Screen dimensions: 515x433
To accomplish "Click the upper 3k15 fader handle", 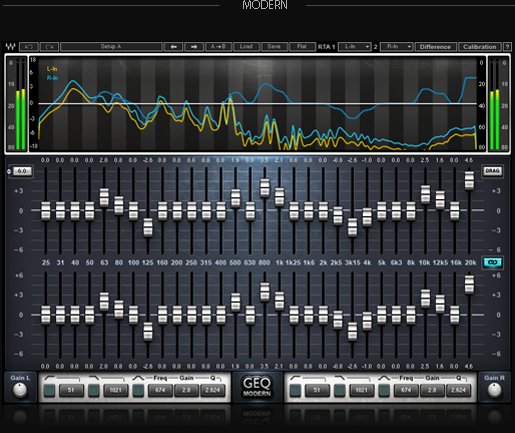I will tap(352, 227).
